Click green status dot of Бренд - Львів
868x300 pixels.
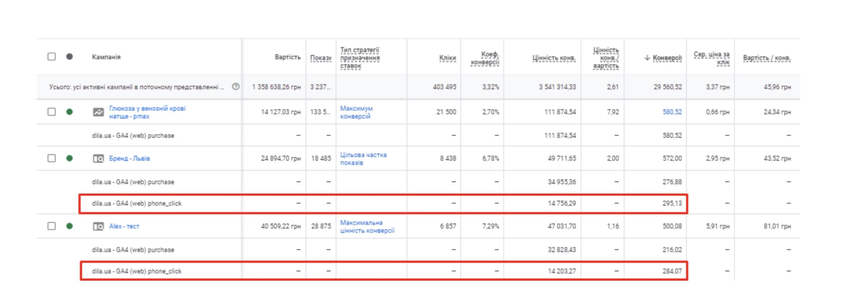coord(70,158)
